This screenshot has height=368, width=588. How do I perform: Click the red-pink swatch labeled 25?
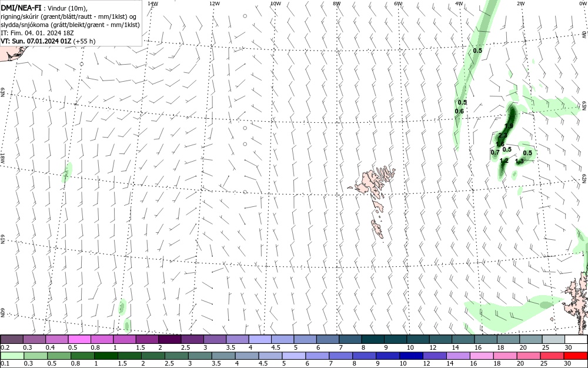[x=552, y=356]
